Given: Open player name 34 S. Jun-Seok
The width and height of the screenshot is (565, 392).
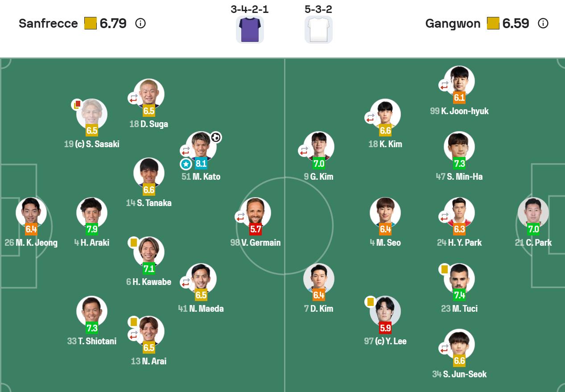Looking at the screenshot, I should coord(459,374).
